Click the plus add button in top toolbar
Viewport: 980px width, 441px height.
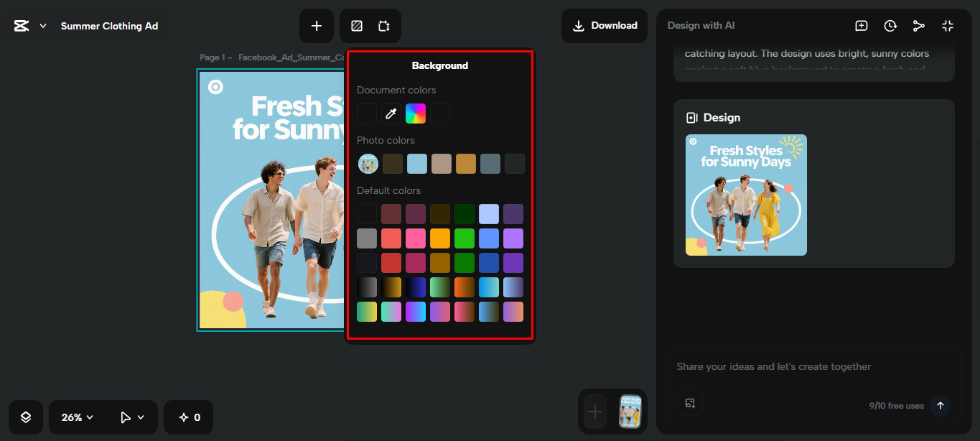pyautogui.click(x=317, y=26)
